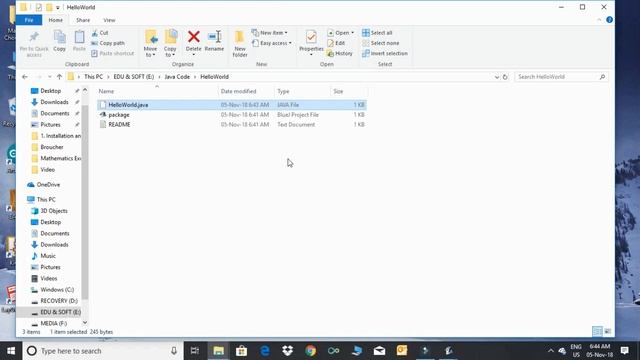This screenshot has height=360, width=640.
Task: Open Windows (C:) drive
Action: click(57, 289)
